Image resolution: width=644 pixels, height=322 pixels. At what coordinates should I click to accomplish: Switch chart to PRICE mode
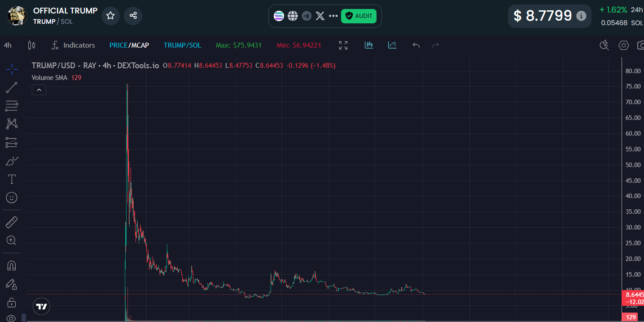[x=118, y=45]
